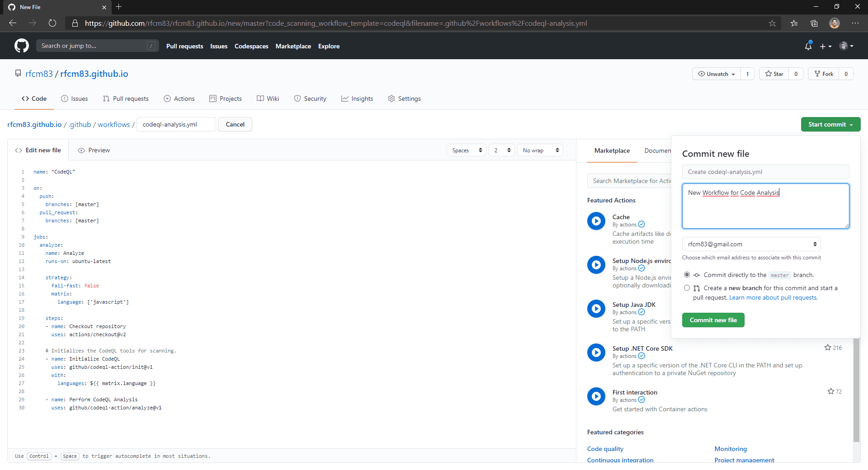Viewport: 868px width, 470px height.
Task: Star the repository
Action: coord(774,74)
